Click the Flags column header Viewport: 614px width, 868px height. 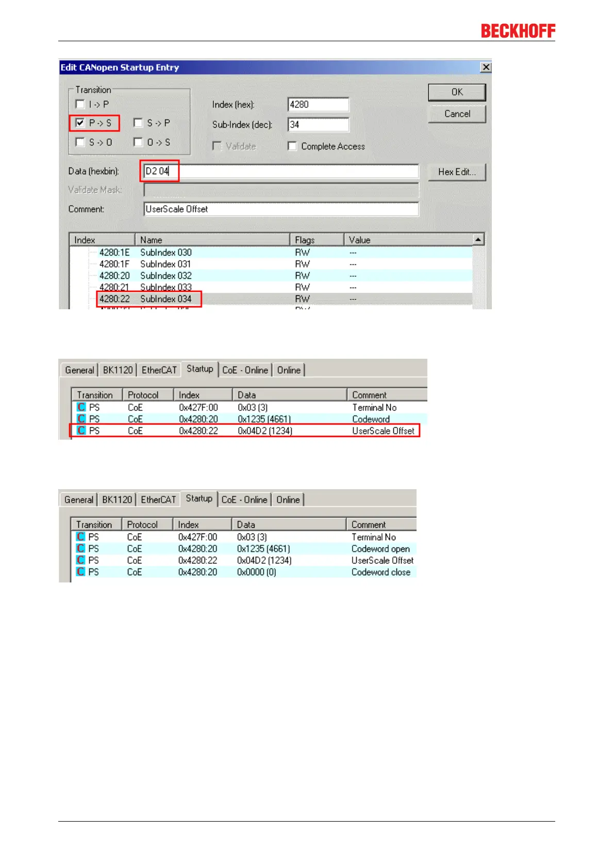tap(317, 240)
